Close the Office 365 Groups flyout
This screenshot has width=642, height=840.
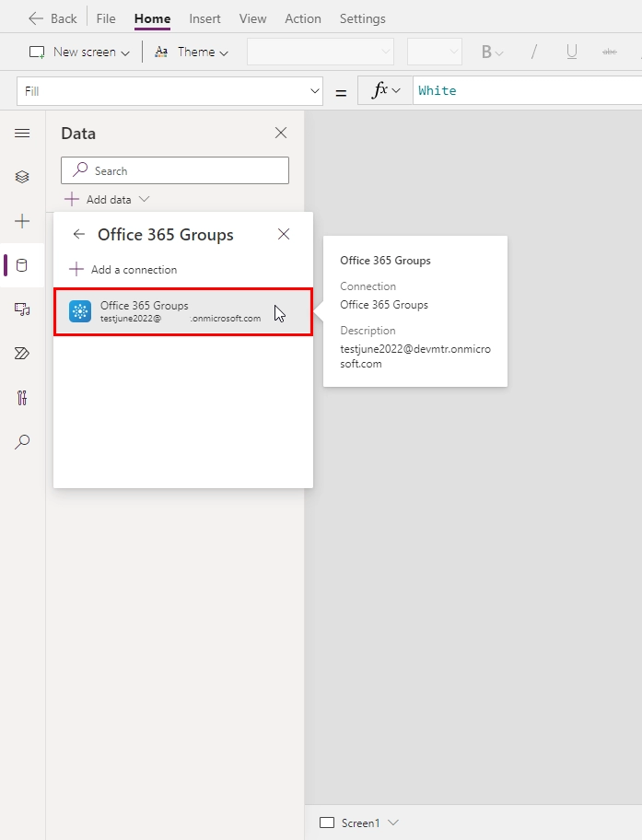click(284, 234)
